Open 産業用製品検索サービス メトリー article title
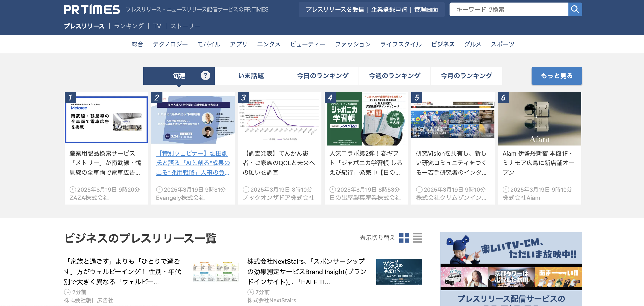This screenshot has height=306, width=644. point(105,163)
